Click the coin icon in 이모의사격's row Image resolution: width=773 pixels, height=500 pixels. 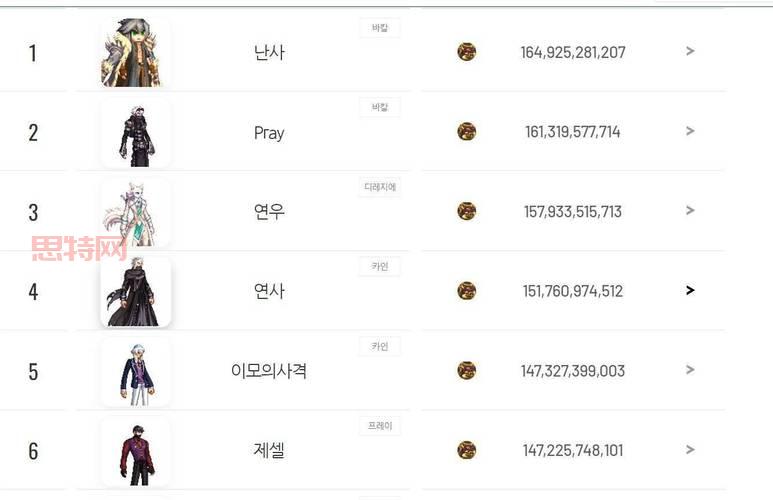click(467, 371)
